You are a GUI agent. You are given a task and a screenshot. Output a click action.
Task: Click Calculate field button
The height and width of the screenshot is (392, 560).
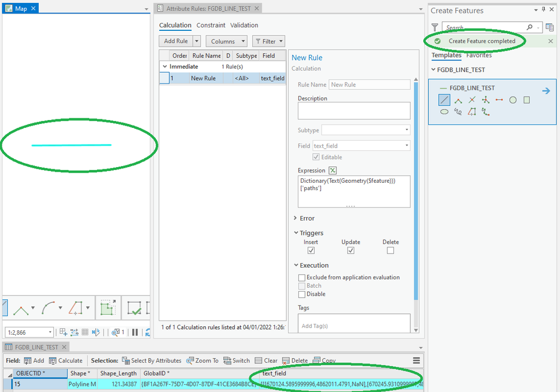tap(66, 361)
